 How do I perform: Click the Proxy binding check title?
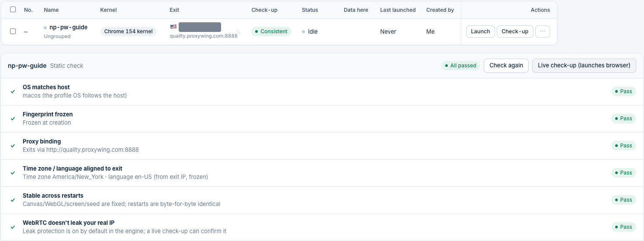coord(42,141)
